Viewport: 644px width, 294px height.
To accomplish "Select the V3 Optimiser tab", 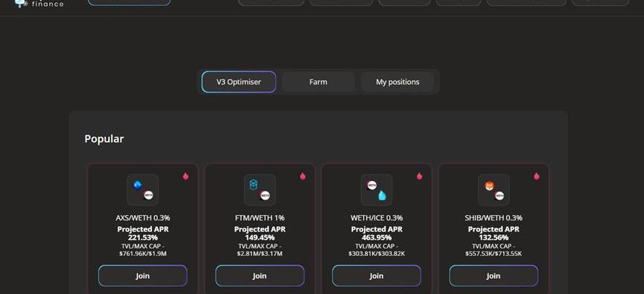I will click(x=239, y=82).
